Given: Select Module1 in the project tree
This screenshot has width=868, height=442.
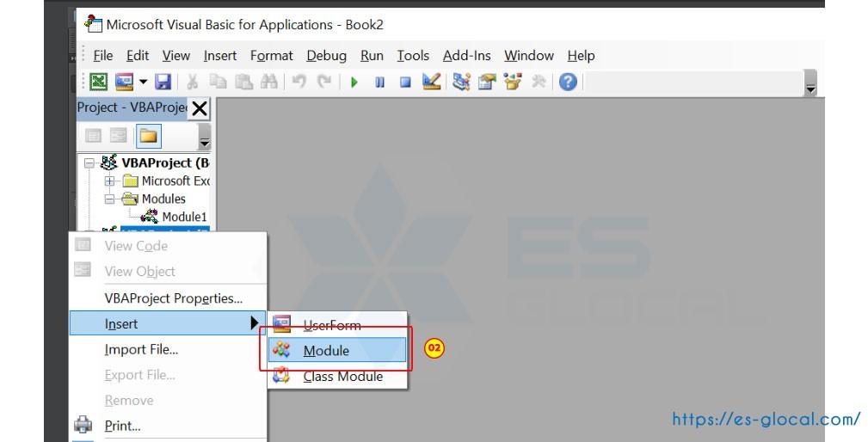Looking at the screenshot, I should tap(184, 217).
